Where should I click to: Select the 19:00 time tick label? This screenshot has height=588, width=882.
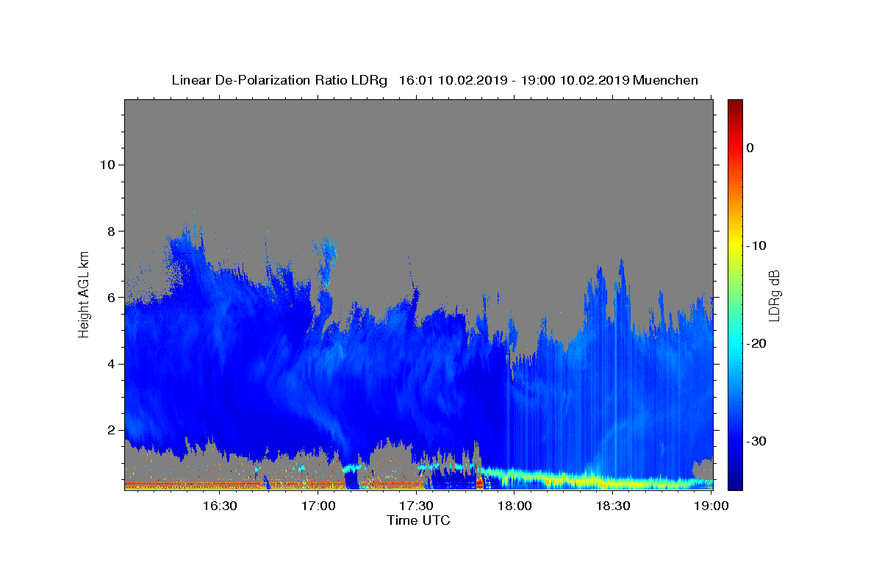[x=711, y=506]
